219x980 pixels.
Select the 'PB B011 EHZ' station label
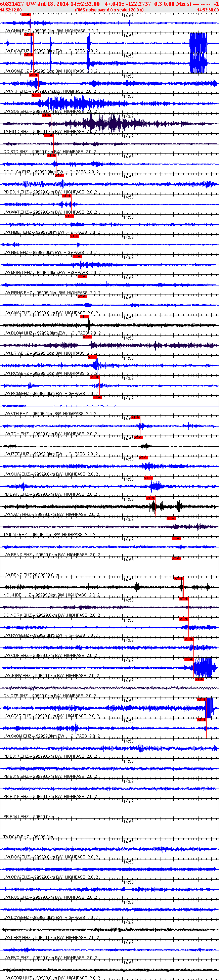point(17,192)
